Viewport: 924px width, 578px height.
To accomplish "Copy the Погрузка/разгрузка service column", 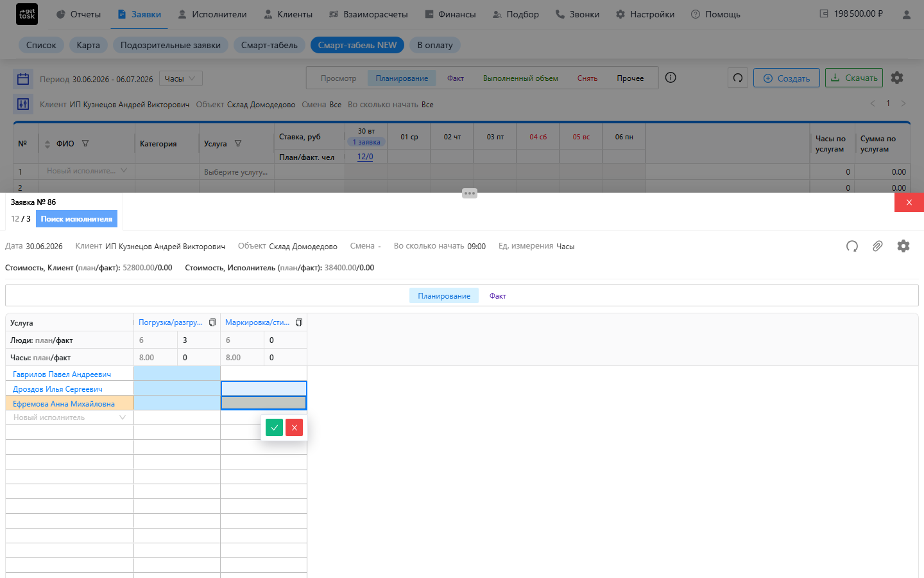I will pyautogui.click(x=212, y=322).
